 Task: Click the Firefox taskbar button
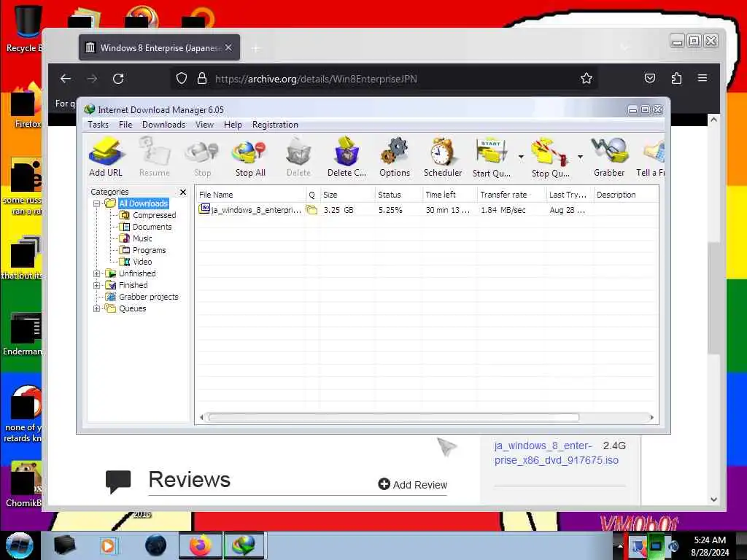pos(200,545)
